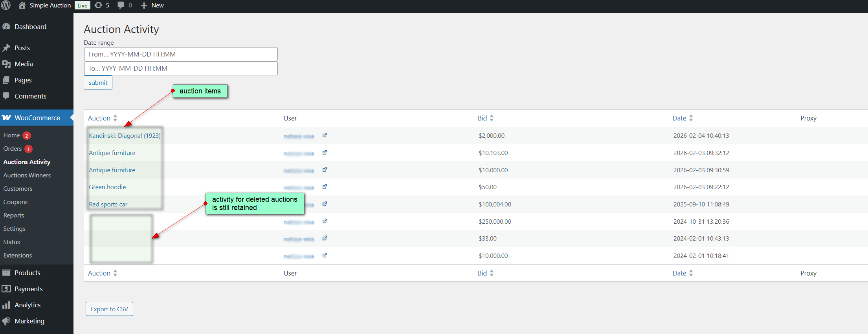Image resolution: width=868 pixels, height=334 pixels.
Task: Open Auctions Winners submenu item
Action: point(27,175)
